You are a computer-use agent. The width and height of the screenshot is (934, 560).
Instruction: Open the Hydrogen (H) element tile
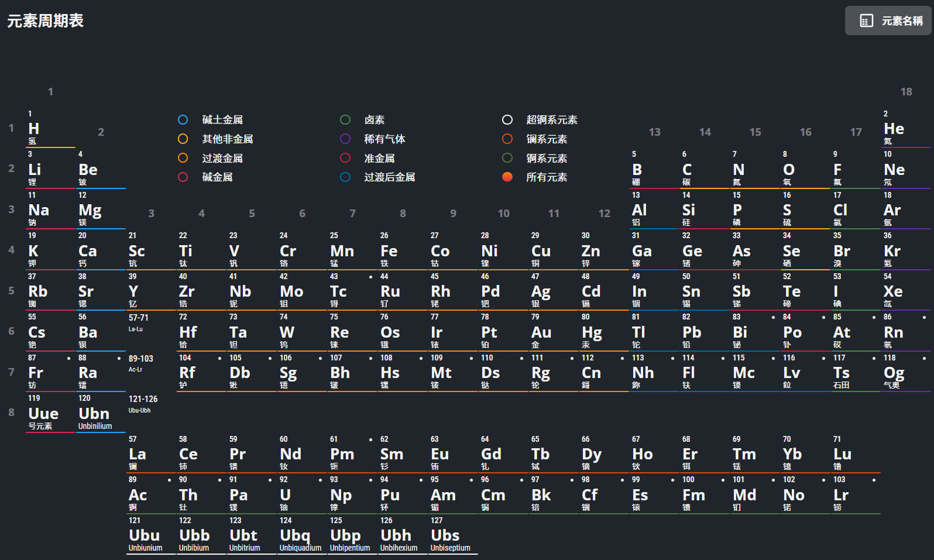pos(50,128)
